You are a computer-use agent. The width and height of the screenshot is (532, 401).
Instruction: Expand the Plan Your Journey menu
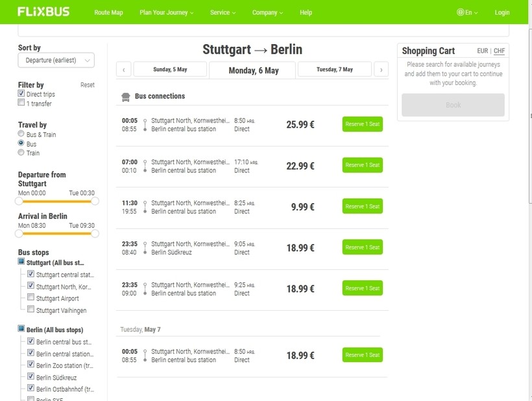(x=166, y=12)
